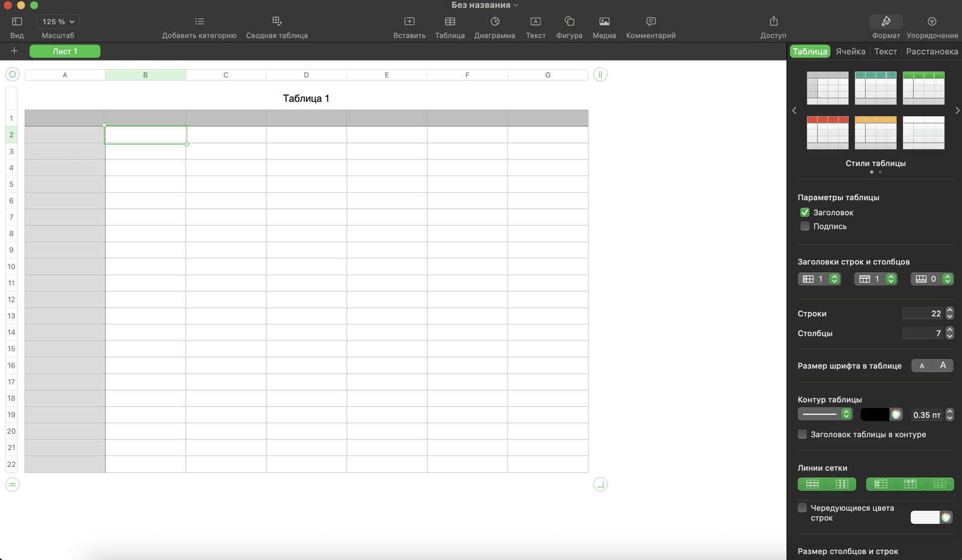Image resolution: width=962 pixels, height=560 pixels.
Task: Select the red table style thumbnail
Action: pos(827,133)
